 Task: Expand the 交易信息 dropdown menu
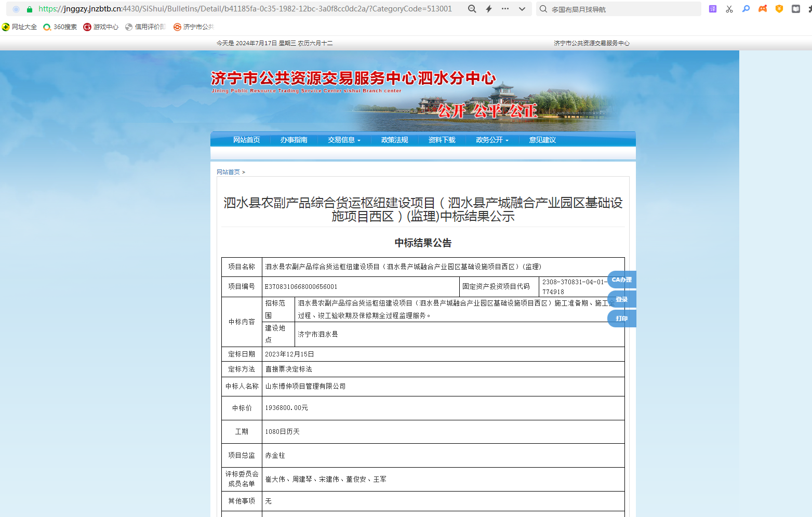click(x=344, y=140)
